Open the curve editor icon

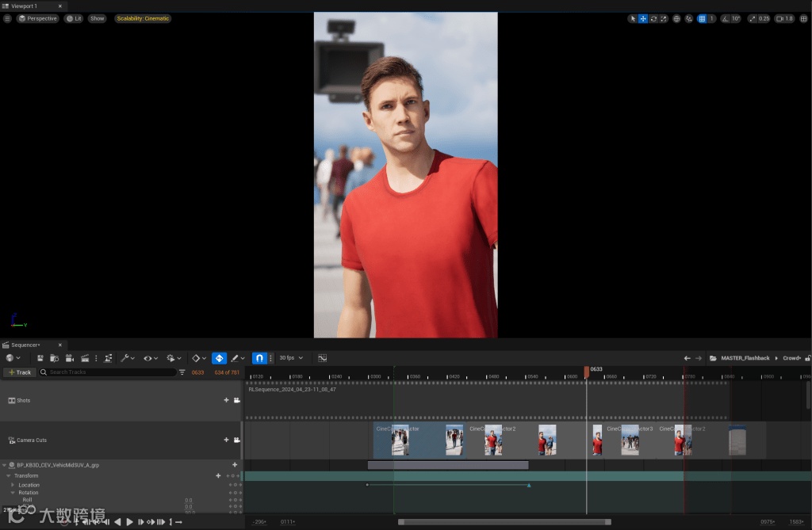[x=323, y=358]
